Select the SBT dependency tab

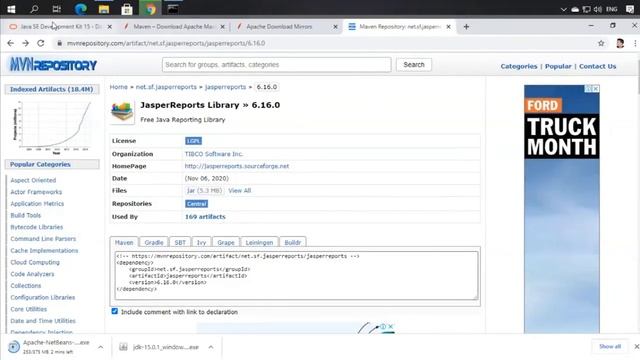pyautogui.click(x=180, y=242)
